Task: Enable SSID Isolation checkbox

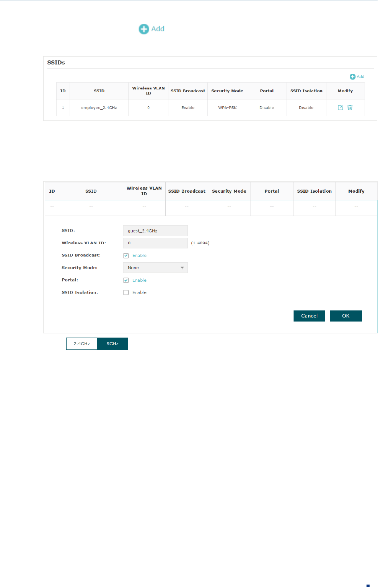Action: point(126,292)
